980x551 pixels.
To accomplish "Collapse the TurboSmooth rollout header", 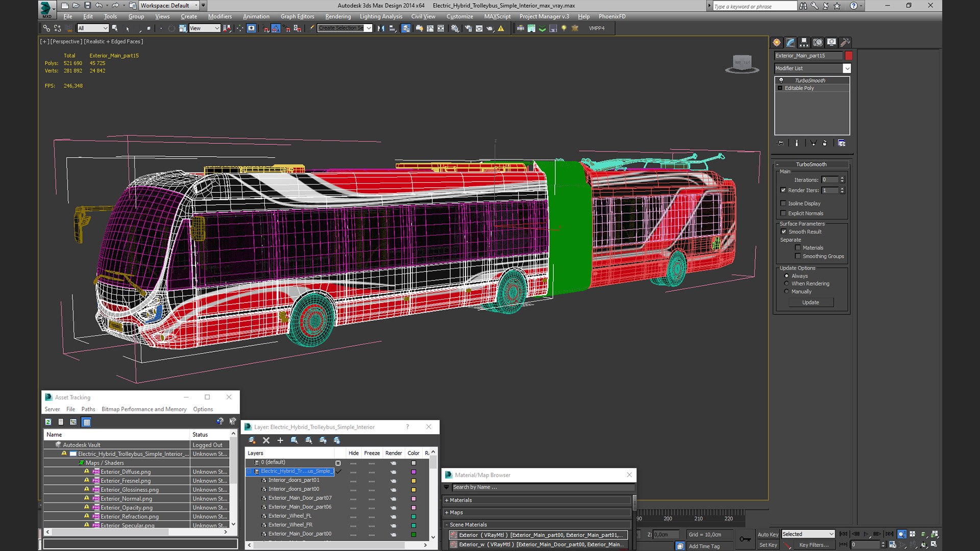I will (812, 164).
